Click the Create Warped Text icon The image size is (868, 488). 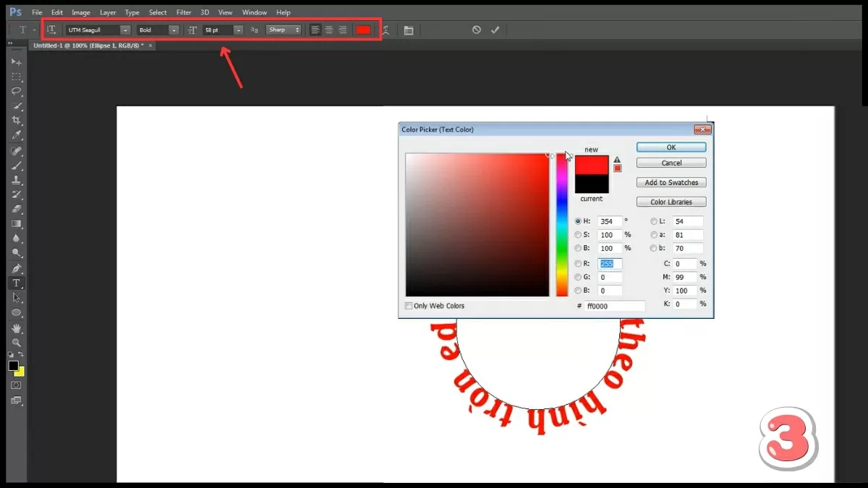tap(386, 30)
